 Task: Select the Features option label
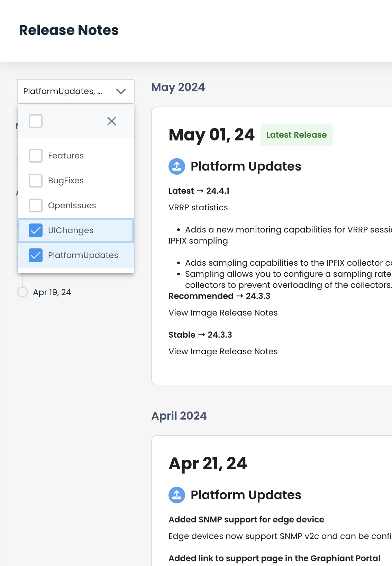pyautogui.click(x=66, y=156)
